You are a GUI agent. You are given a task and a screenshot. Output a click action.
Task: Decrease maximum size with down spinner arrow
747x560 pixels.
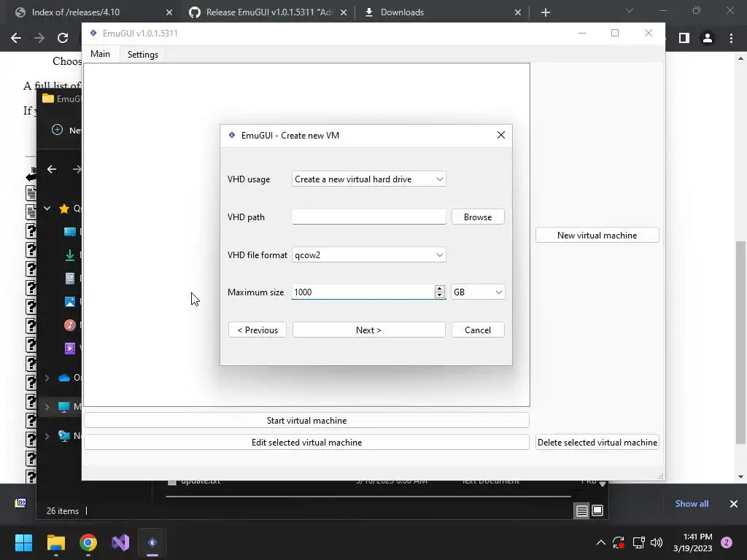coord(440,295)
